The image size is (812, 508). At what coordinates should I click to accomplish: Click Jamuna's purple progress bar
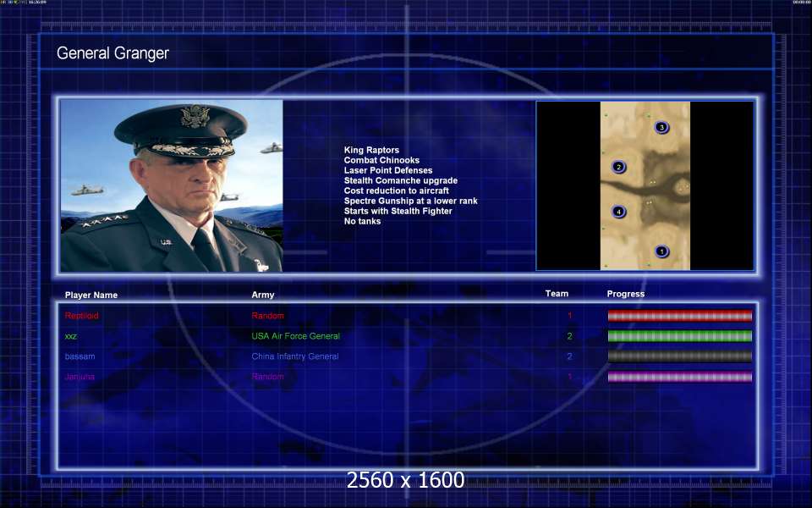point(679,377)
